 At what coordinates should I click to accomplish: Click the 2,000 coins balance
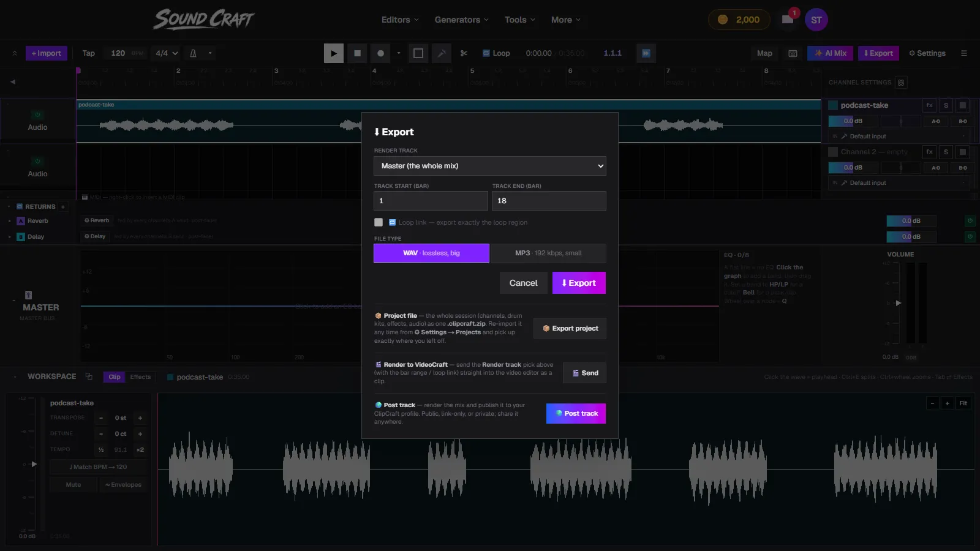[738, 20]
